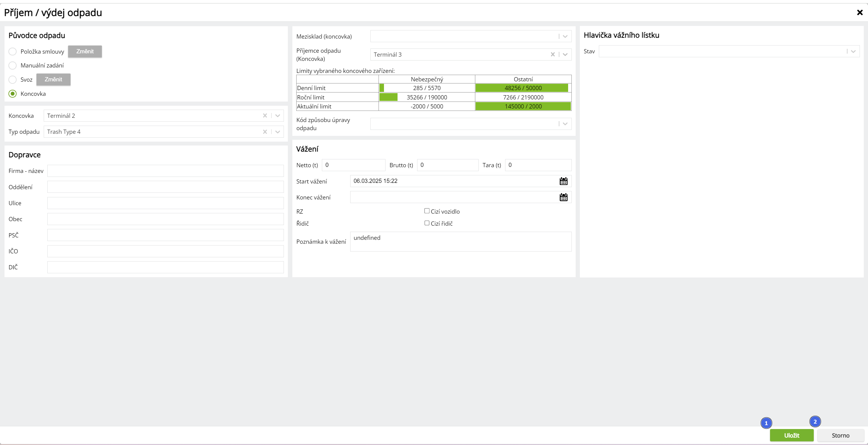Select the Manuální zadání radio option

click(x=12, y=65)
